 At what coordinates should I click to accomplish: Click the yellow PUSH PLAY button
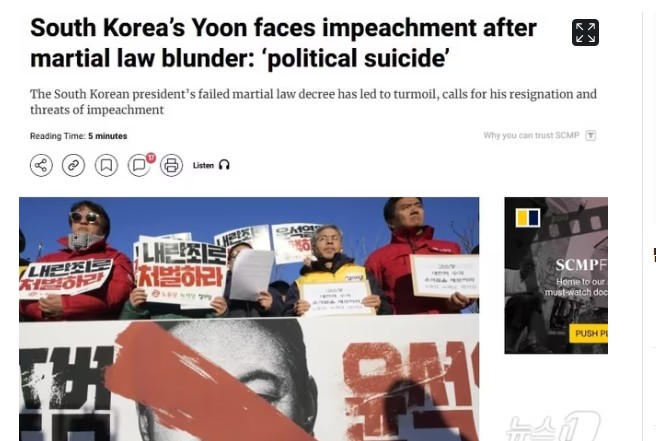point(589,333)
